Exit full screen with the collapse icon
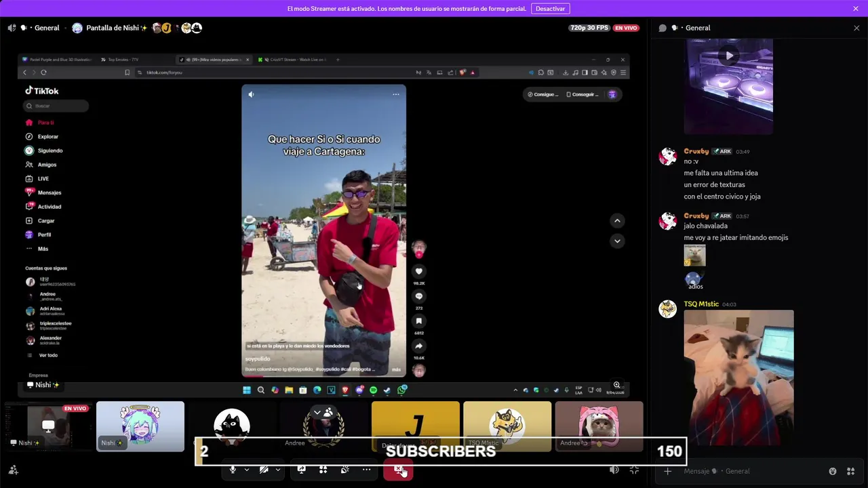The image size is (868, 488). 634,470
